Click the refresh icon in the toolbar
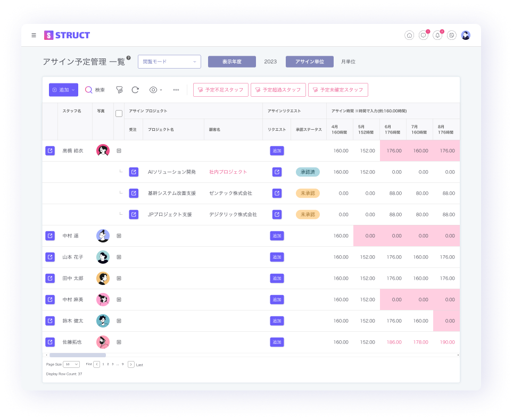Viewport: 513px width, 420px height. click(135, 90)
